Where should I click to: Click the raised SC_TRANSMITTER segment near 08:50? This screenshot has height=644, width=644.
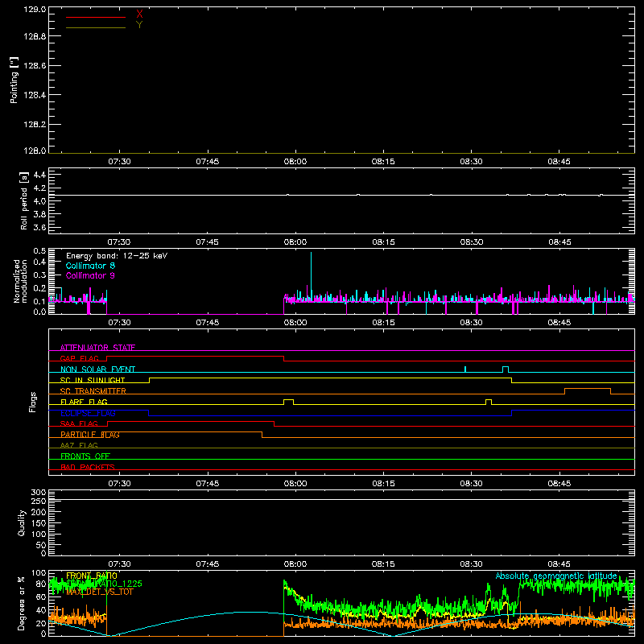pos(588,390)
